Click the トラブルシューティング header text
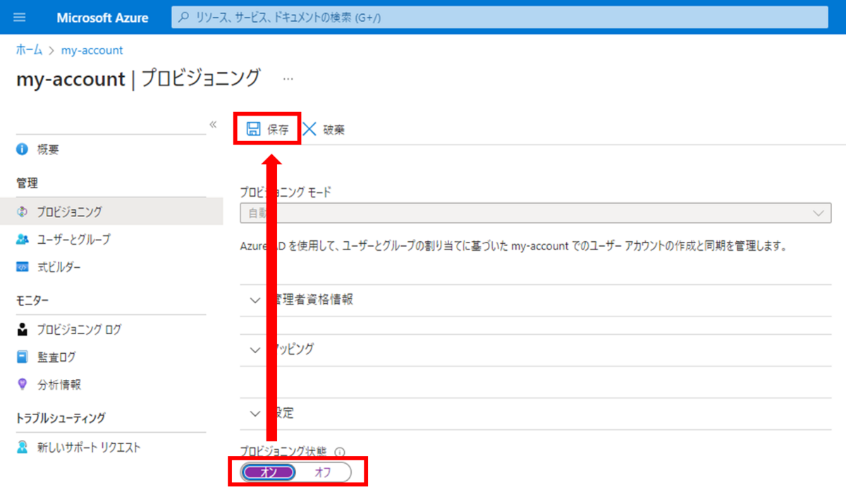846x504 pixels. pyautogui.click(x=61, y=418)
